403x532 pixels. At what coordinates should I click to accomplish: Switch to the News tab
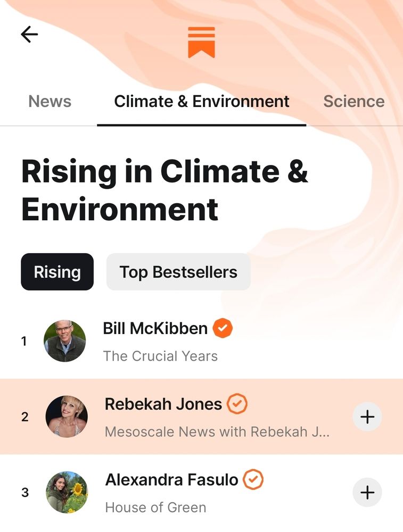50,101
